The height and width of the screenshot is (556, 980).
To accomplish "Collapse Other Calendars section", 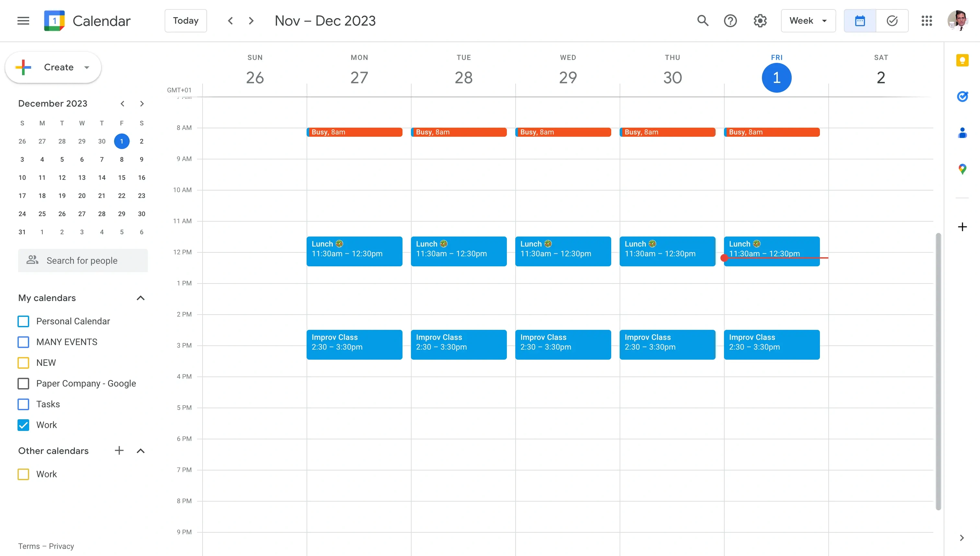I will 140,450.
